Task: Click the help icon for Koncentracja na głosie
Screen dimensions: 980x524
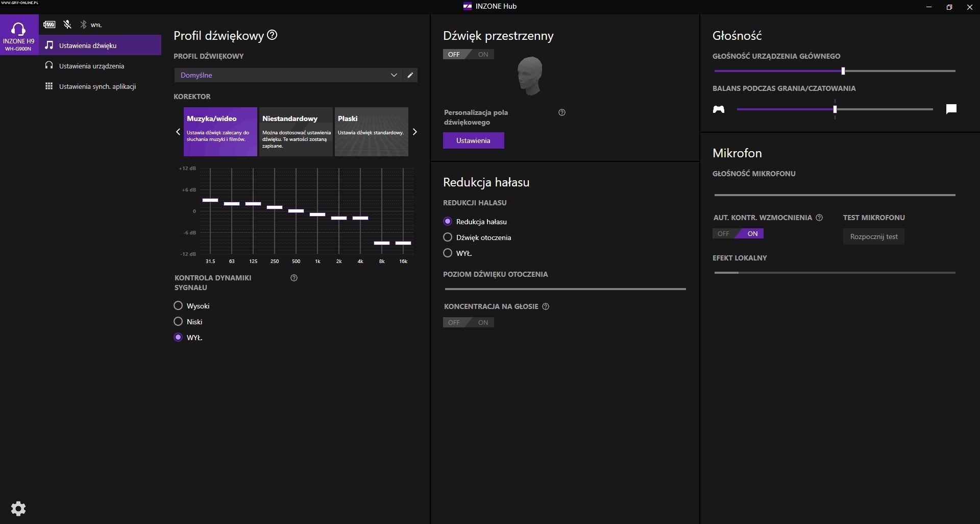Action: pyautogui.click(x=546, y=306)
